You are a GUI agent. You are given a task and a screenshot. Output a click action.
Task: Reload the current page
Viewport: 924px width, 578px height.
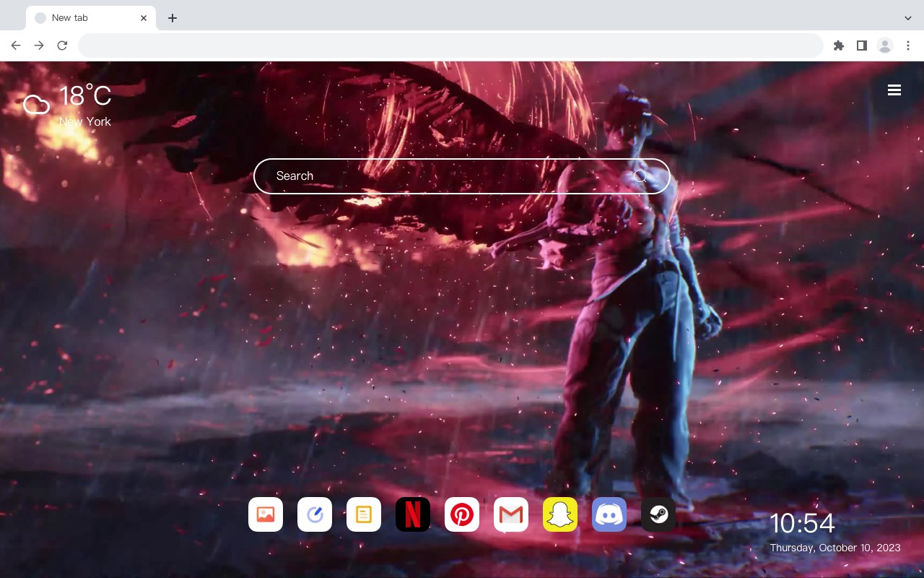[62, 46]
